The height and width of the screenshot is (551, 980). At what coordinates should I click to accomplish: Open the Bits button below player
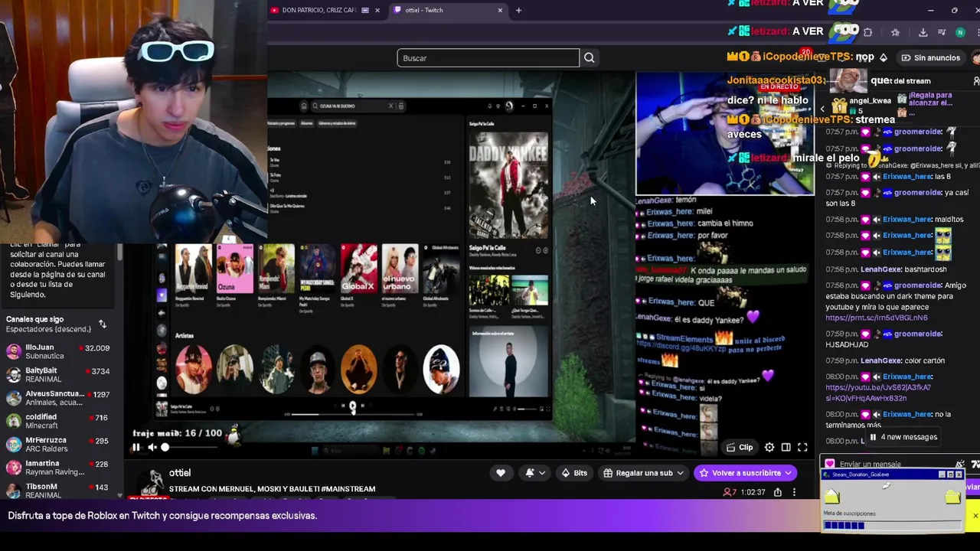tap(574, 473)
